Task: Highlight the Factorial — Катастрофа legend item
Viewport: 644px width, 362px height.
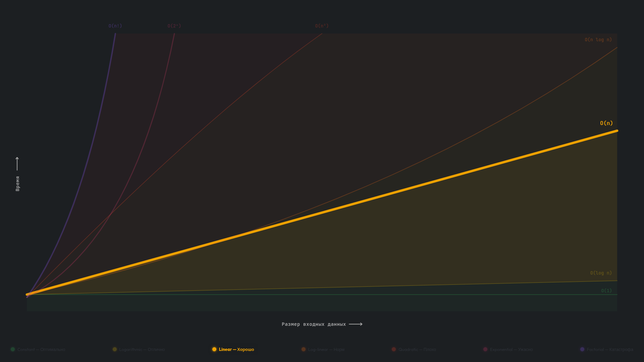Action: point(610,349)
